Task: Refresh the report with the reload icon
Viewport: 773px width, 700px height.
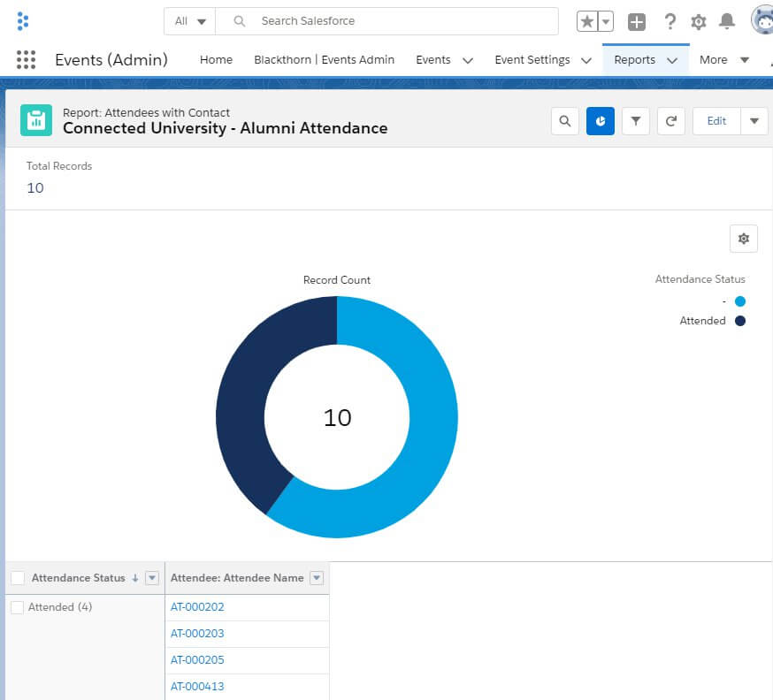Action: tap(670, 121)
